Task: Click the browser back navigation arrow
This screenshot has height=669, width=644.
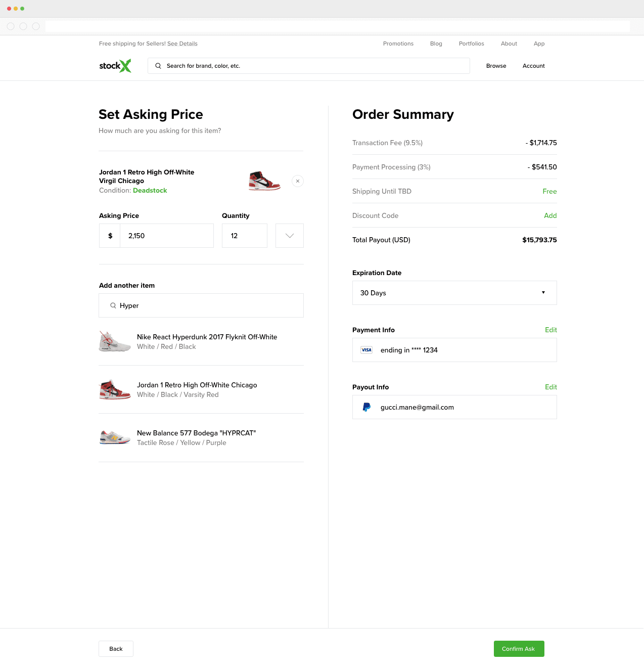Action: point(10,26)
